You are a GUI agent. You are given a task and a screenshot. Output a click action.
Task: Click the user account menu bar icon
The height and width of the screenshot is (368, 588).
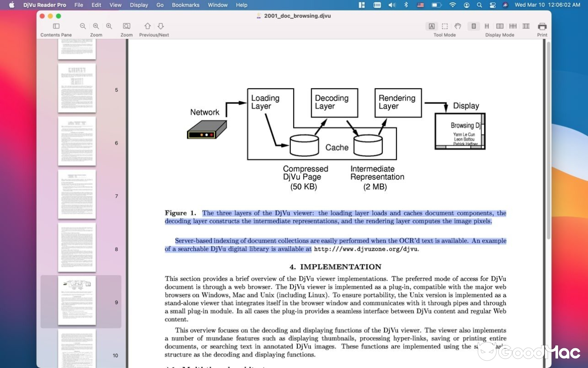click(467, 5)
